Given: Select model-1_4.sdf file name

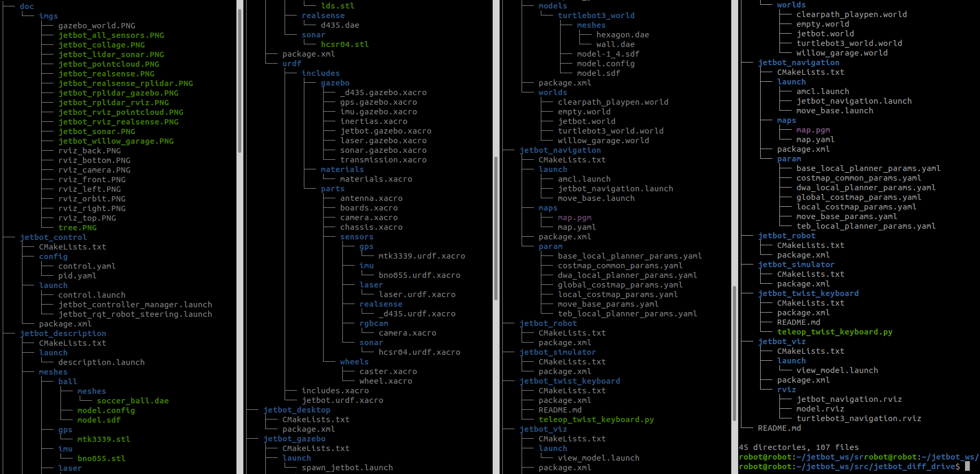Looking at the screenshot, I should click(608, 54).
